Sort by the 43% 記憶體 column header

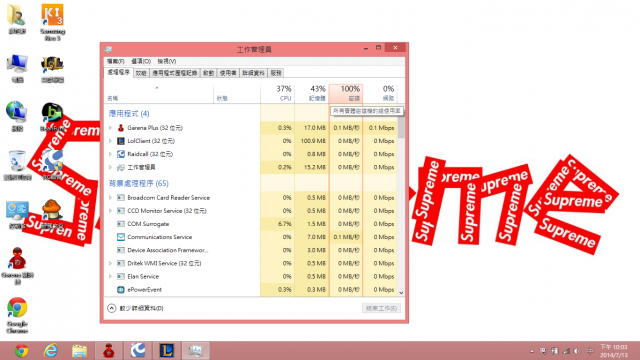312,93
